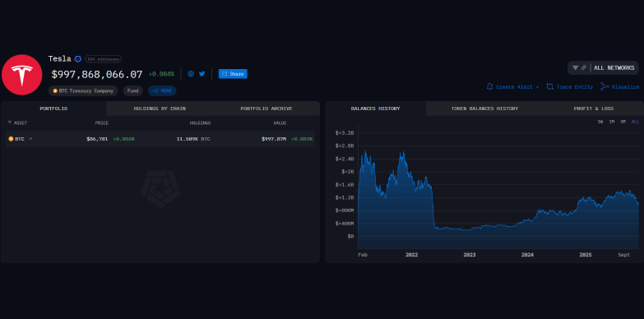Open the Visualize link
Image resolution: width=644 pixels, height=319 pixels.
click(625, 87)
